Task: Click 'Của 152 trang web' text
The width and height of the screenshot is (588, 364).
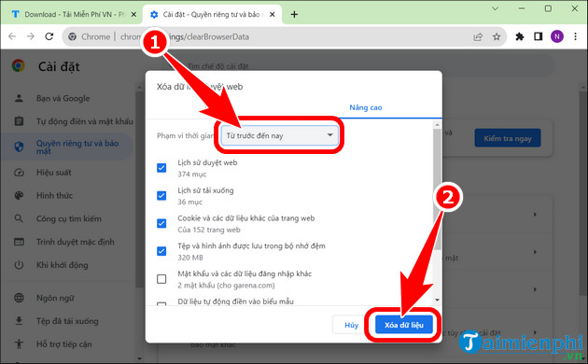Action: pyautogui.click(x=209, y=230)
